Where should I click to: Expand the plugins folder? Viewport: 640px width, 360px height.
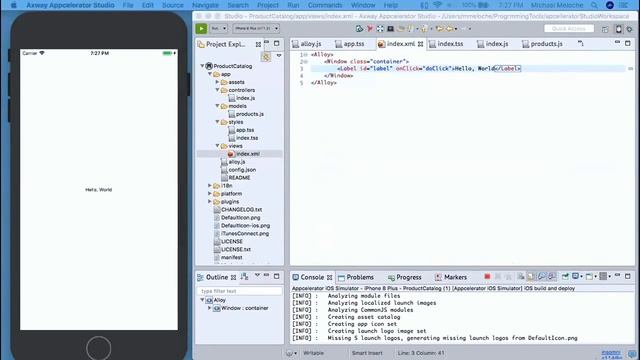(210, 202)
